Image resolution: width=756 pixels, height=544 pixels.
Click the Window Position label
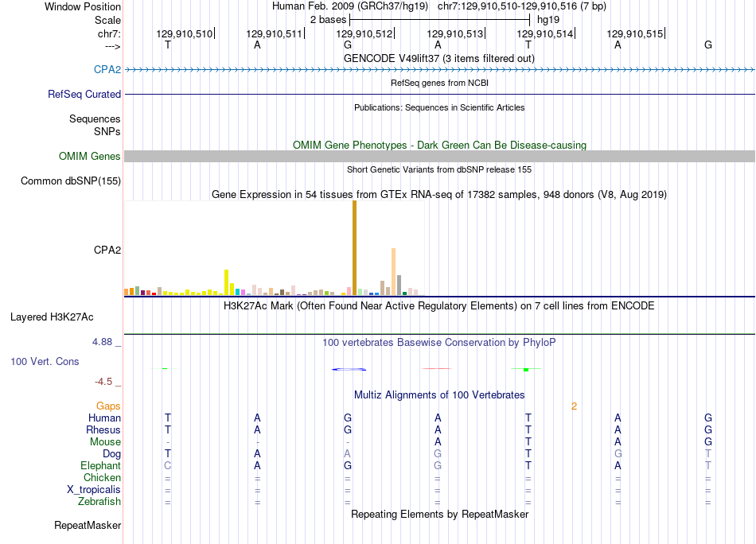tap(83, 6)
